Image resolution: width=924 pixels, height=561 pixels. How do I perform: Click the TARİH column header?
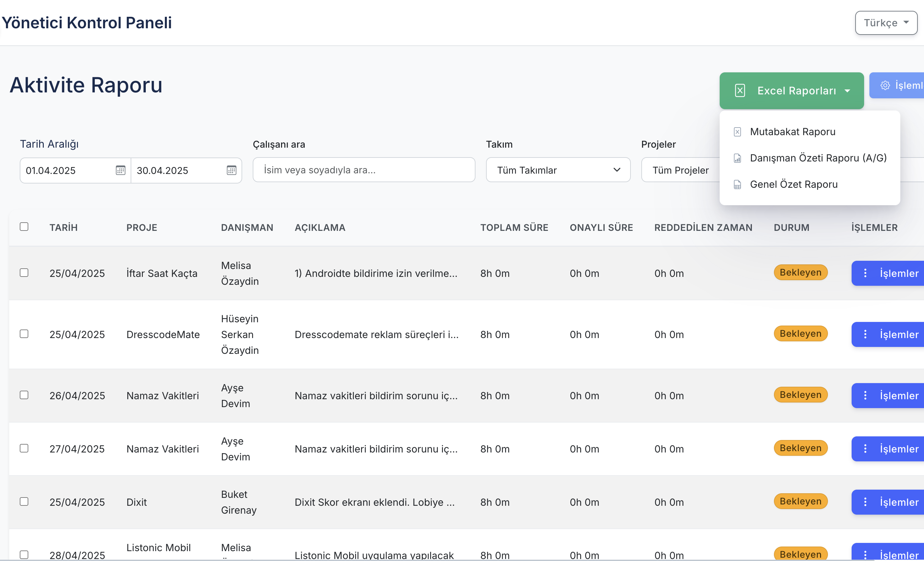64,228
